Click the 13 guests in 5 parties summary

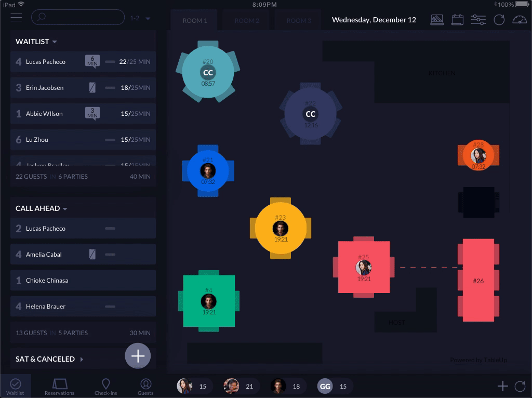click(x=51, y=333)
